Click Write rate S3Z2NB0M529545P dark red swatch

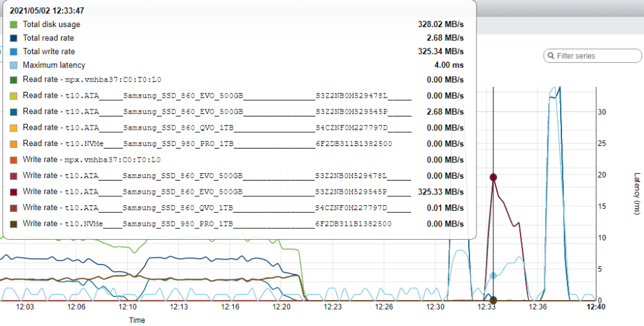point(14,192)
